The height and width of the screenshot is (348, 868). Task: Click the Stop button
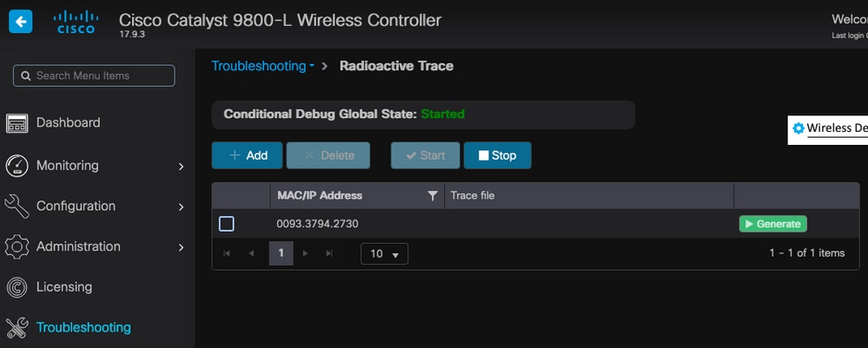pos(498,155)
